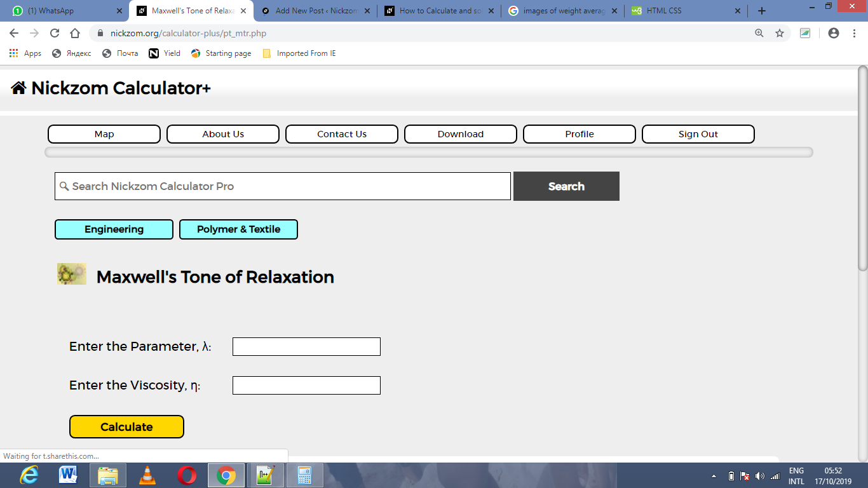Open Notepad++ from taskbar
Image resolution: width=868 pixels, height=488 pixels.
266,475
